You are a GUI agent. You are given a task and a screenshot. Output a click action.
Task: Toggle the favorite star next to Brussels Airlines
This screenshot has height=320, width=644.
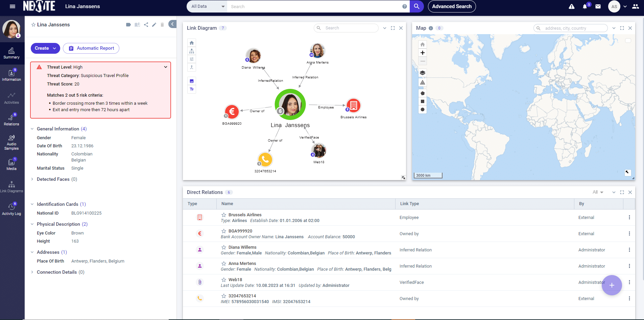coord(223,215)
